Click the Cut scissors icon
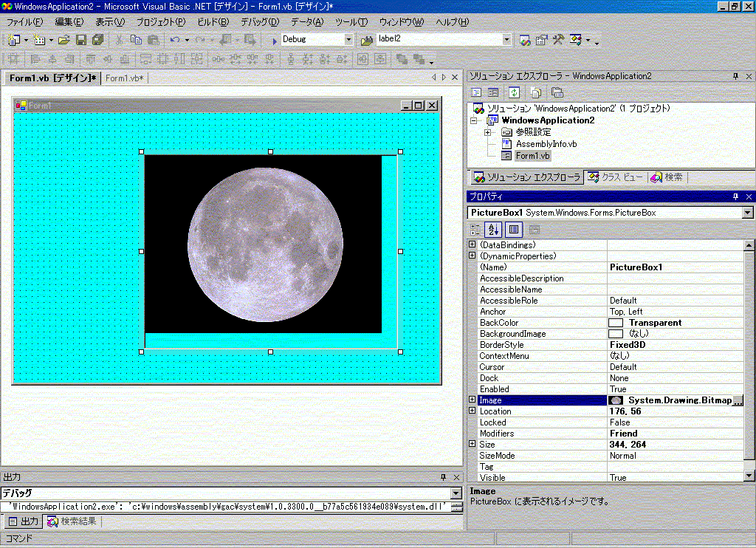Viewport: 756px width, 548px height. (119, 40)
